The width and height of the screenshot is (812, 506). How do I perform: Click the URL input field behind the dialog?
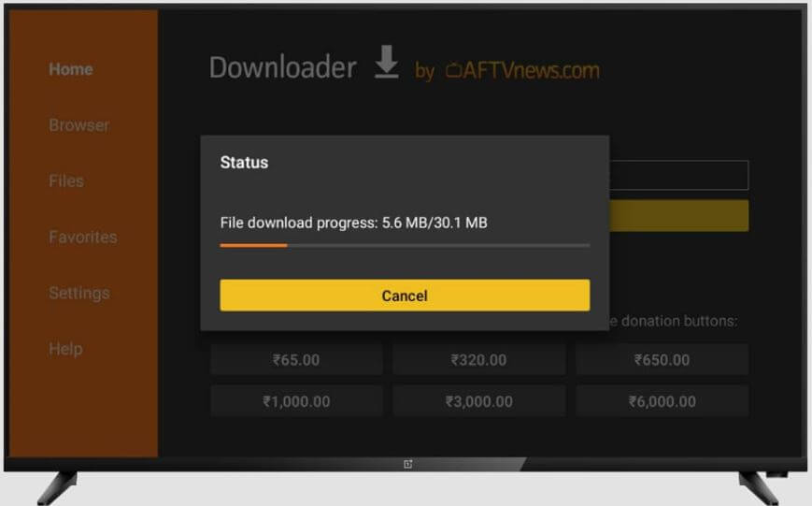679,175
